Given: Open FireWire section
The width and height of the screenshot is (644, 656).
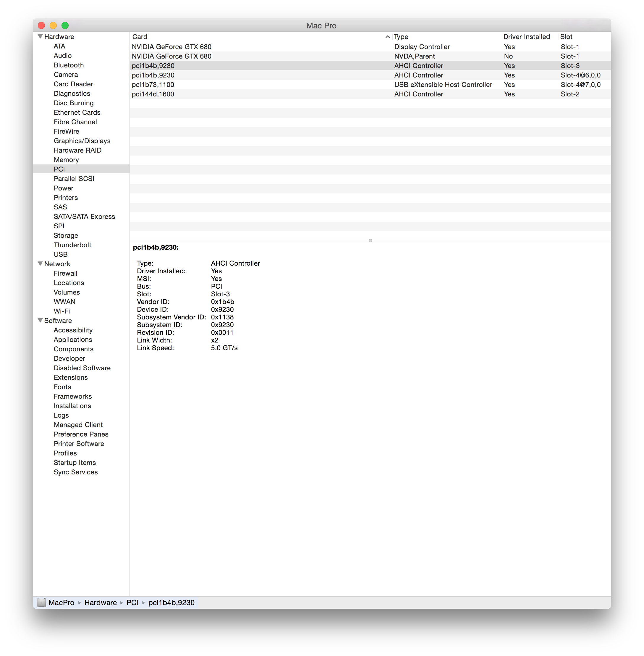Looking at the screenshot, I should coord(66,132).
